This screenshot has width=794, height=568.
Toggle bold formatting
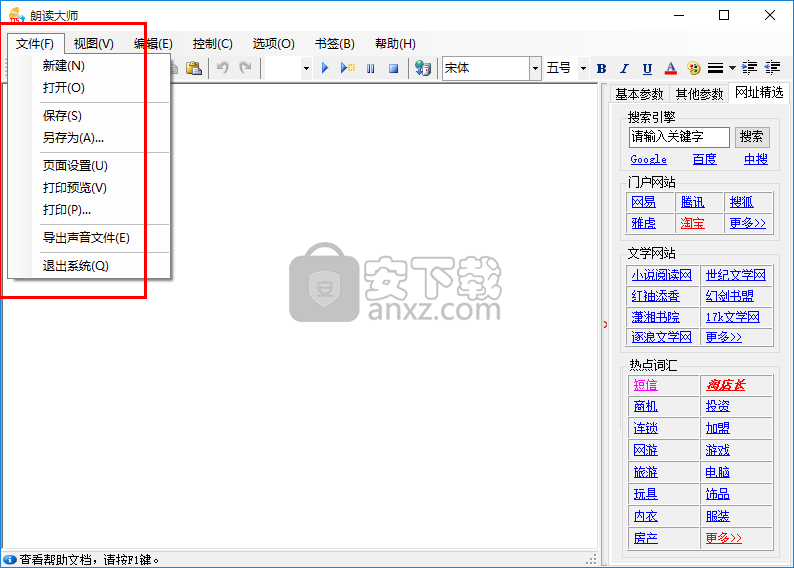602,68
